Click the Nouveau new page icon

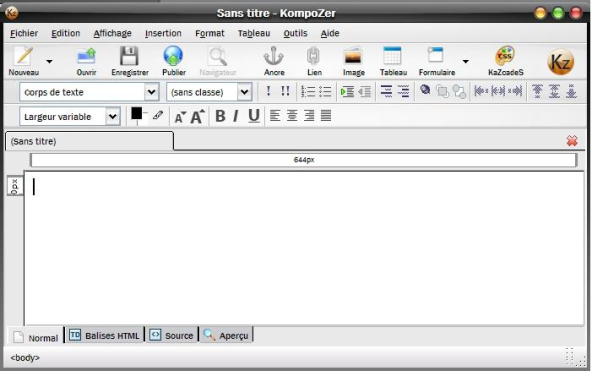(x=23, y=61)
